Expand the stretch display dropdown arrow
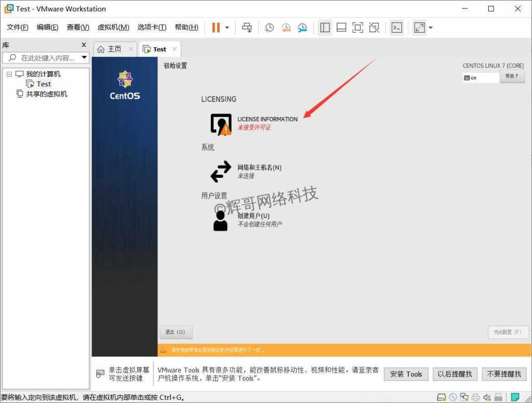 (431, 28)
